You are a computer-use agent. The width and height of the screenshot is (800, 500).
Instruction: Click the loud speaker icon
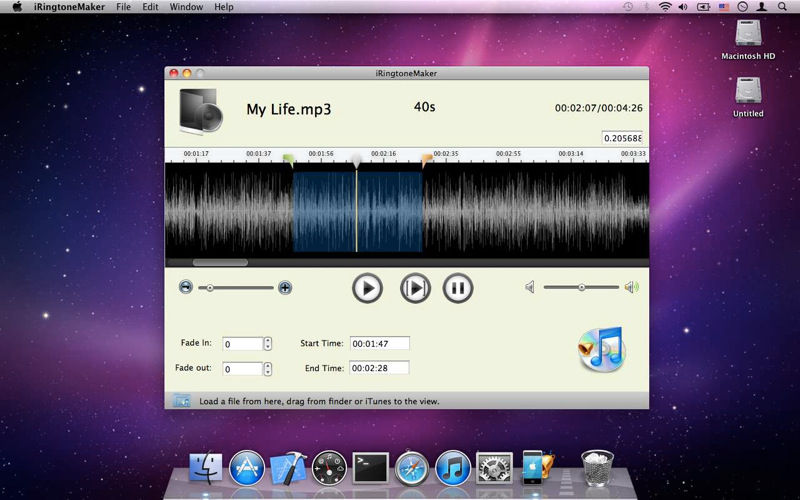(632, 287)
